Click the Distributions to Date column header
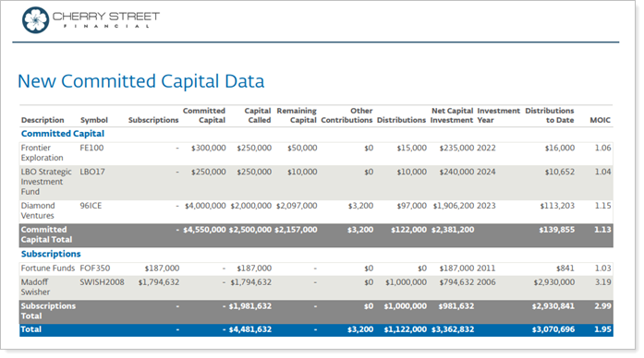 coord(550,115)
